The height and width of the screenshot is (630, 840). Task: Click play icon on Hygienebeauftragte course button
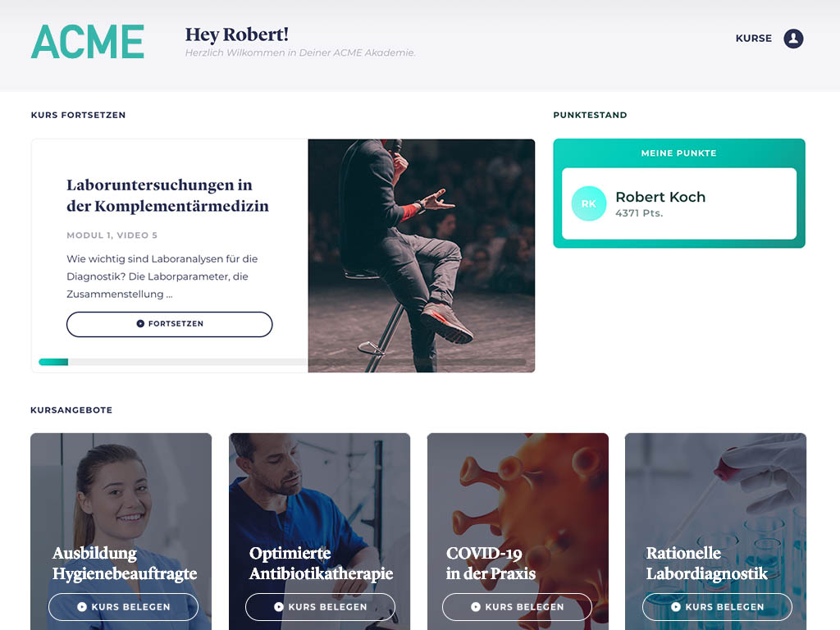point(82,607)
